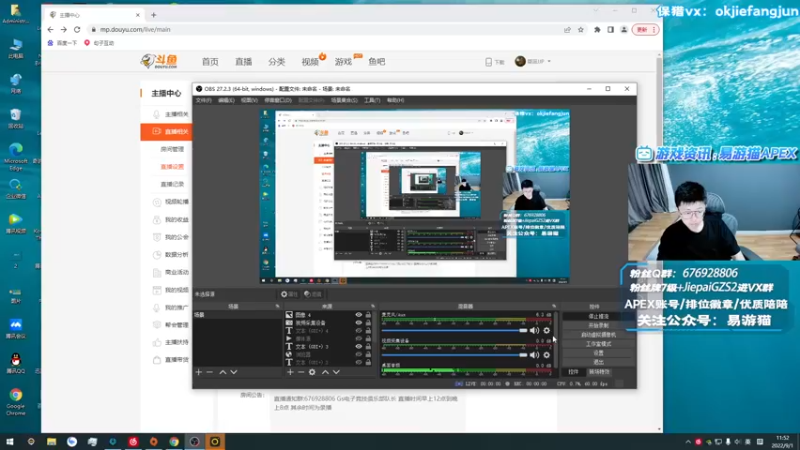Viewport: 800px width, 450px height.
Task: Switch to 控件 tab in OBS controls dock
Action: [x=573, y=372]
